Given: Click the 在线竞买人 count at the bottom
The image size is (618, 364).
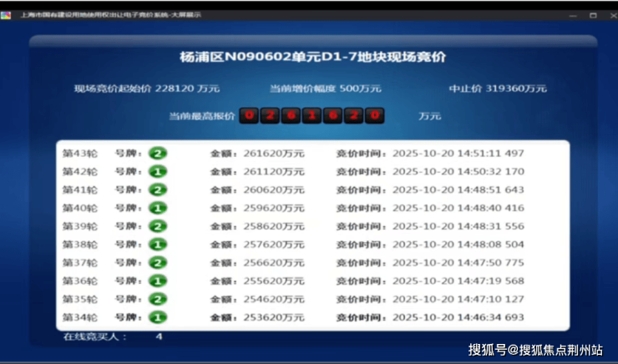Looking at the screenshot, I should [x=159, y=336].
